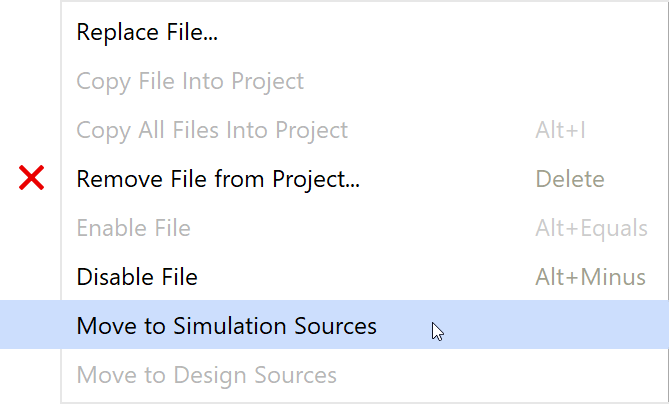This screenshot has height=404, width=669.
Task: Remove the file from the project
Action: point(218,179)
